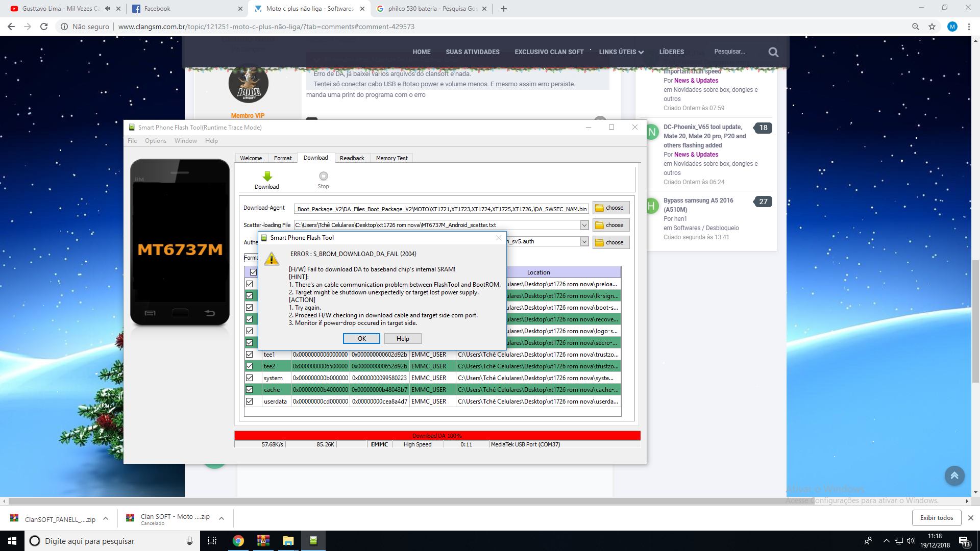This screenshot has width=980, height=551.
Task: Open the HOME link in site navigation
Action: 422,52
